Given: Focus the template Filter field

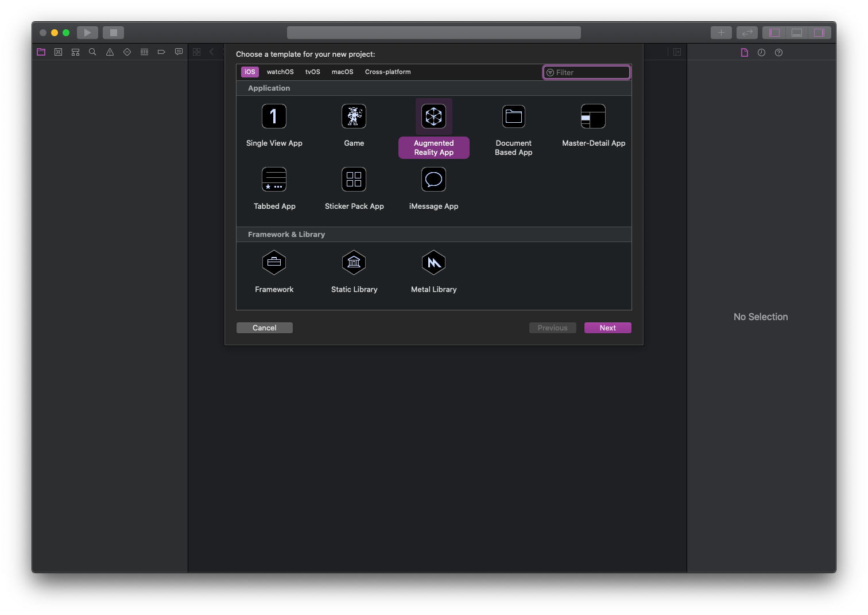Looking at the screenshot, I should (x=586, y=72).
